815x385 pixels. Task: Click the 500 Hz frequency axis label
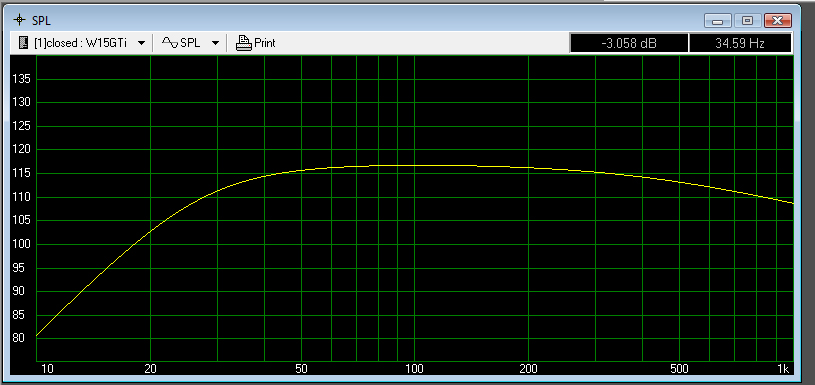(x=679, y=369)
